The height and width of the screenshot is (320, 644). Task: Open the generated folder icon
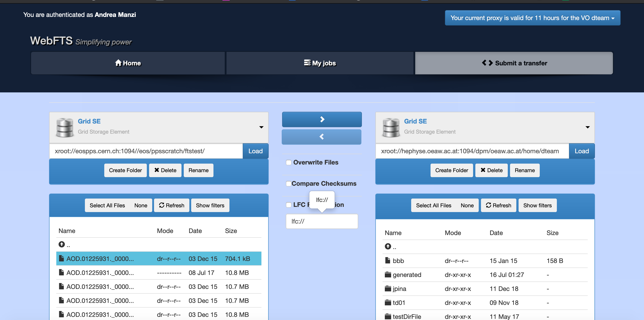(388, 274)
